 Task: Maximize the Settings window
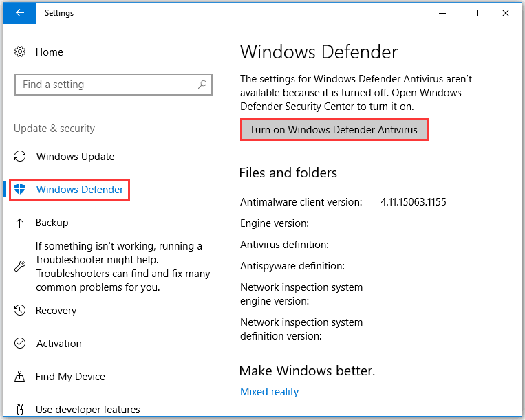(474, 13)
